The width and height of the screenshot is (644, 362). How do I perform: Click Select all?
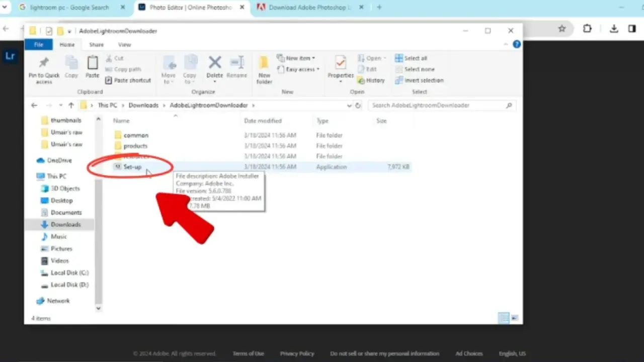(x=411, y=58)
